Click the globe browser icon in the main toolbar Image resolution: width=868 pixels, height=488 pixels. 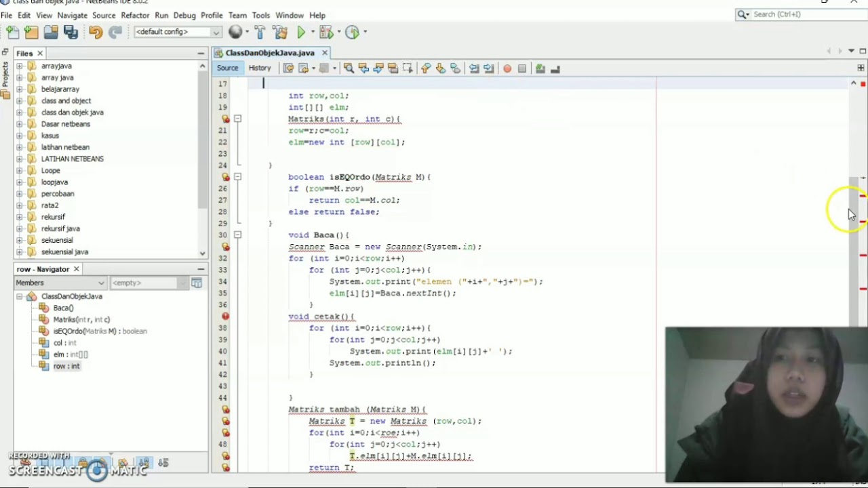[x=235, y=32]
